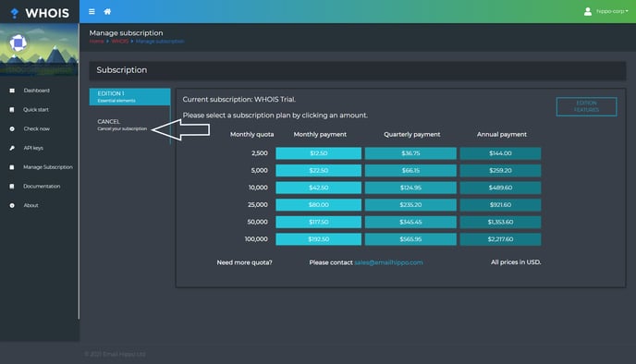Pick the $2,217.60 annual amount
The width and height of the screenshot is (636, 364).
coord(500,239)
